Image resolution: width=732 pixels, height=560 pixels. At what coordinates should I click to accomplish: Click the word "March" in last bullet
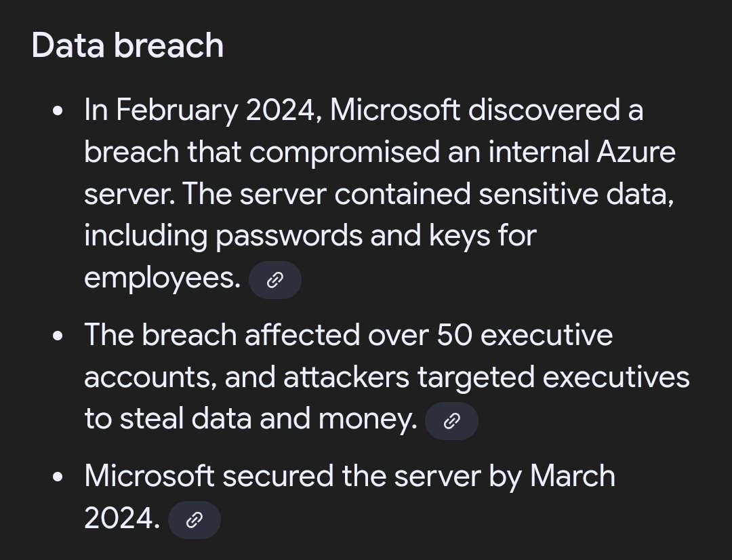coord(572,476)
